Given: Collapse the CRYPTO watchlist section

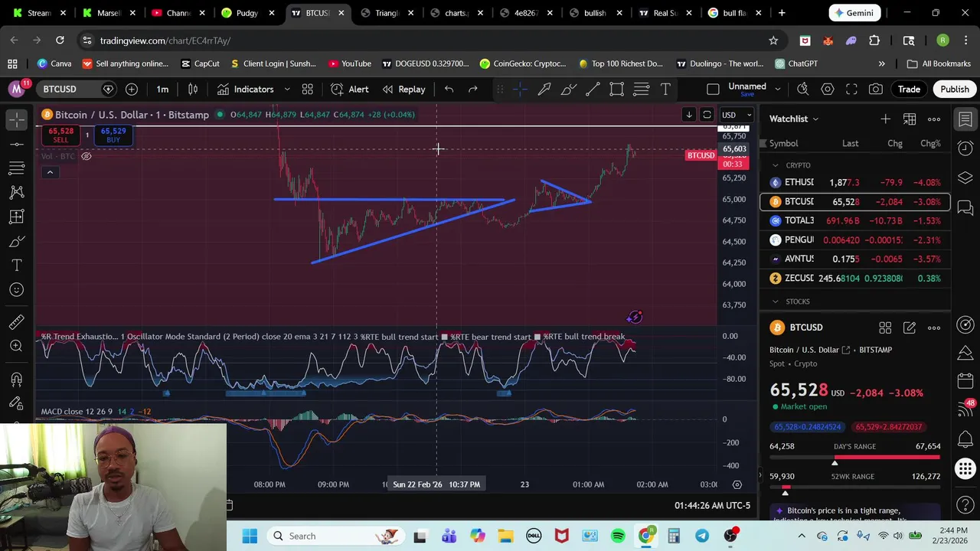Looking at the screenshot, I should click(x=775, y=165).
